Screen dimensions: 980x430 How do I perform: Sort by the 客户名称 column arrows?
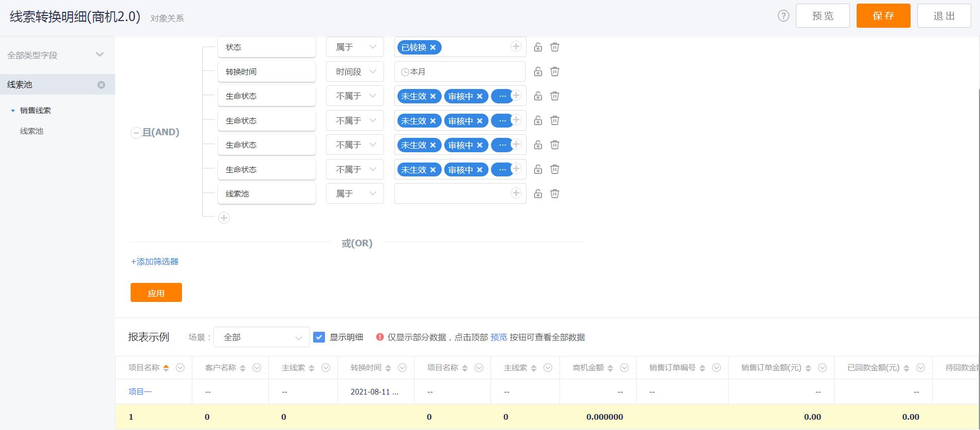click(243, 368)
